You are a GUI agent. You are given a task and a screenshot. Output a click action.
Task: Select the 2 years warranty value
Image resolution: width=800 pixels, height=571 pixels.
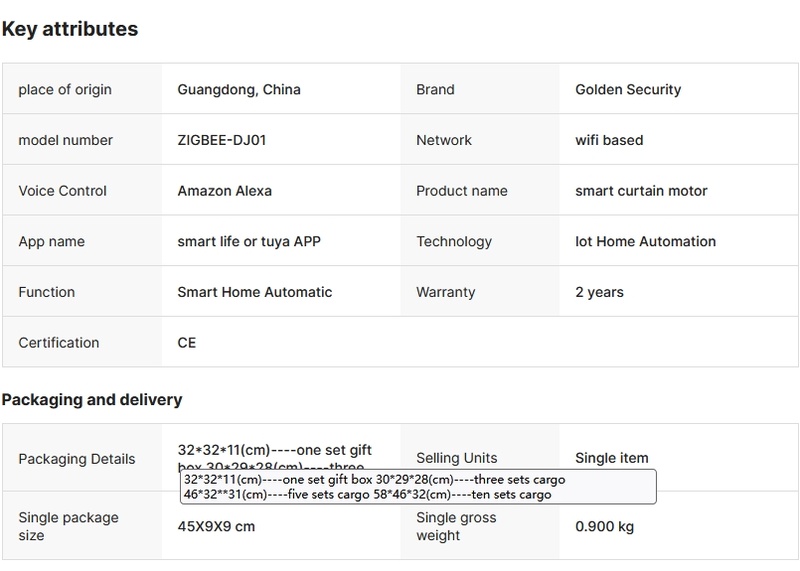(599, 293)
